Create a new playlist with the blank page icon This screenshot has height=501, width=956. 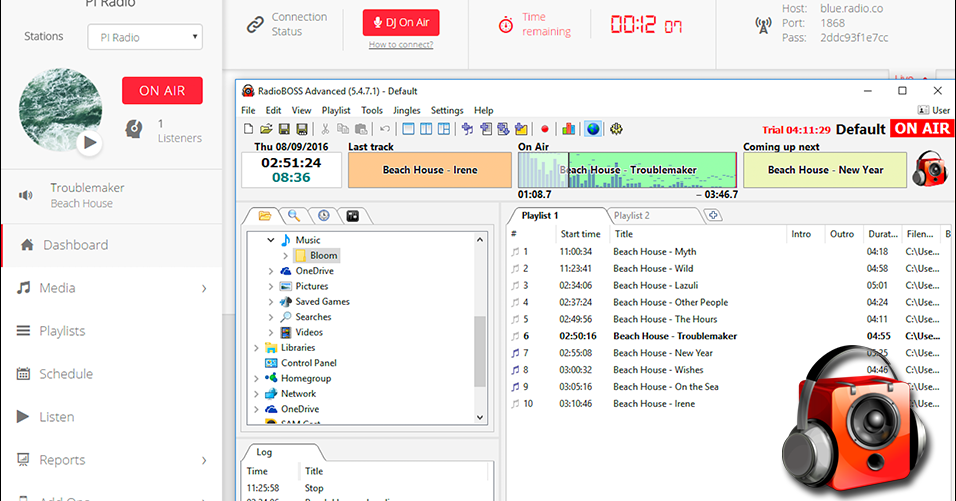tap(248, 129)
